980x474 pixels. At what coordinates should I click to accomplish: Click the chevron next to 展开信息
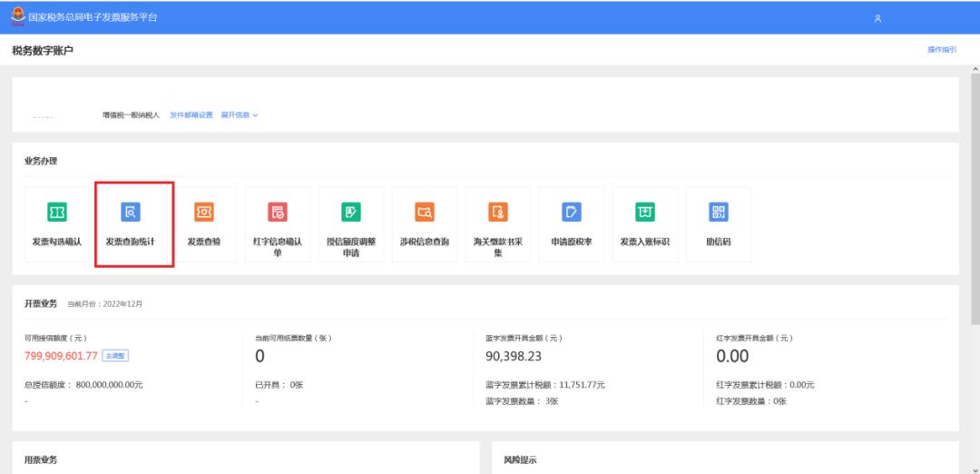(x=256, y=115)
